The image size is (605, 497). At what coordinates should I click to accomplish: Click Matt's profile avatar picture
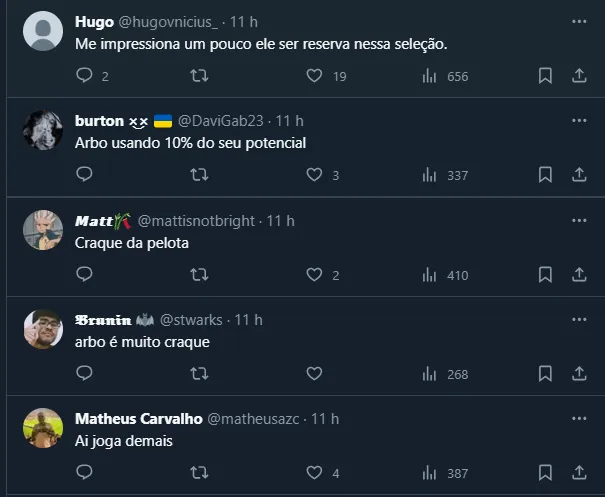[43, 230]
